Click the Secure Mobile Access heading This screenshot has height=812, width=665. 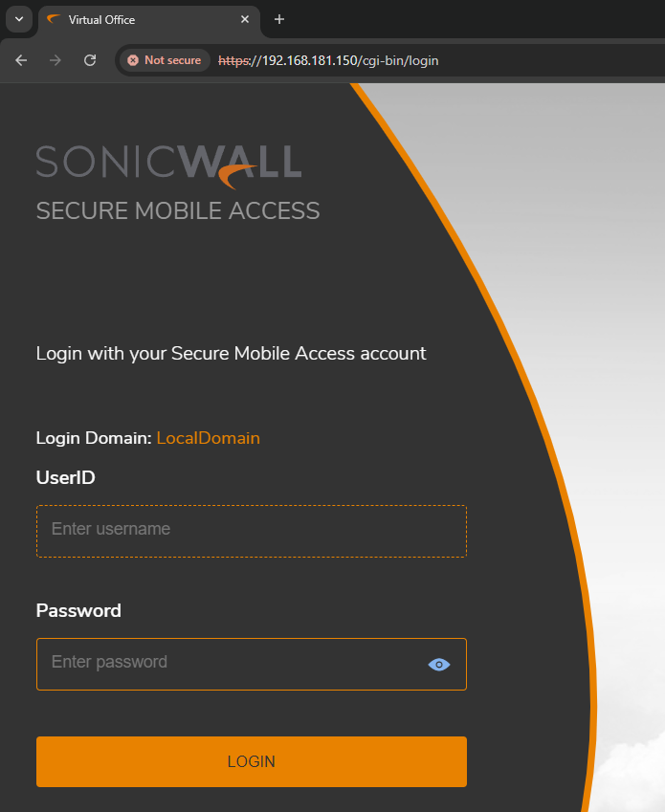(178, 210)
